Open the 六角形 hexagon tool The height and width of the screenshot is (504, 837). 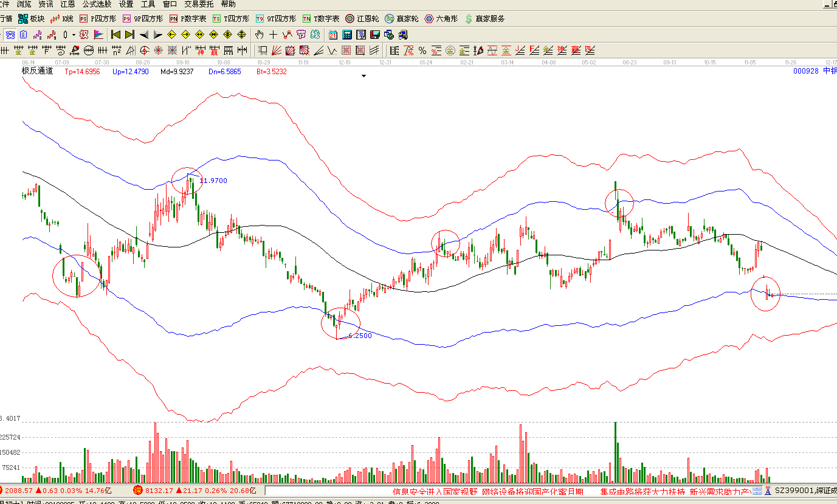coord(441,19)
